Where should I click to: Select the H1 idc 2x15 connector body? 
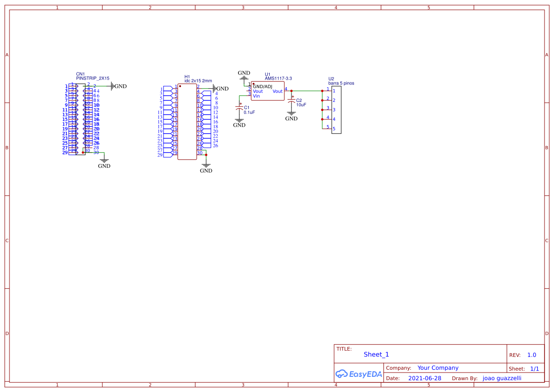click(x=187, y=122)
